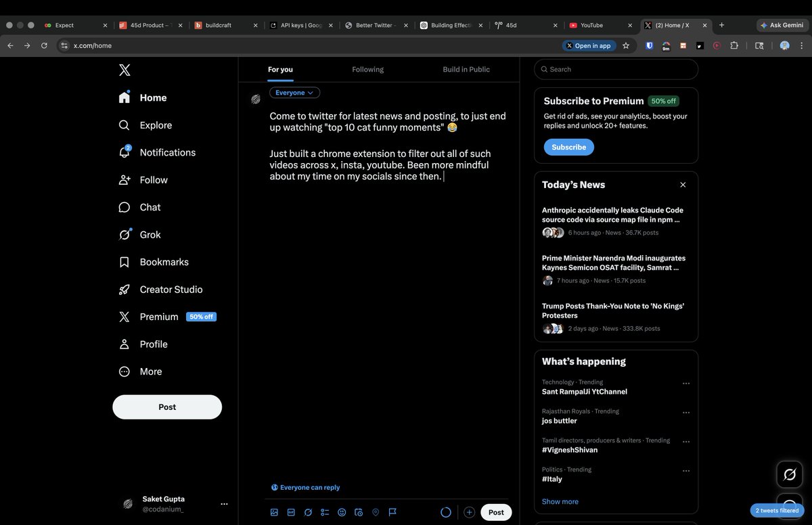Add a GIF to the post

pyautogui.click(x=291, y=512)
